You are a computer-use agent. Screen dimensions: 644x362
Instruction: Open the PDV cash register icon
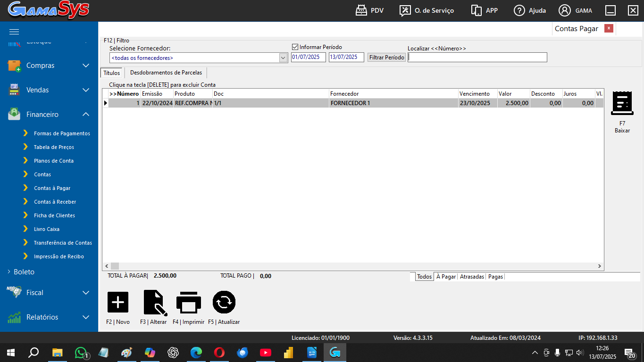tap(361, 10)
